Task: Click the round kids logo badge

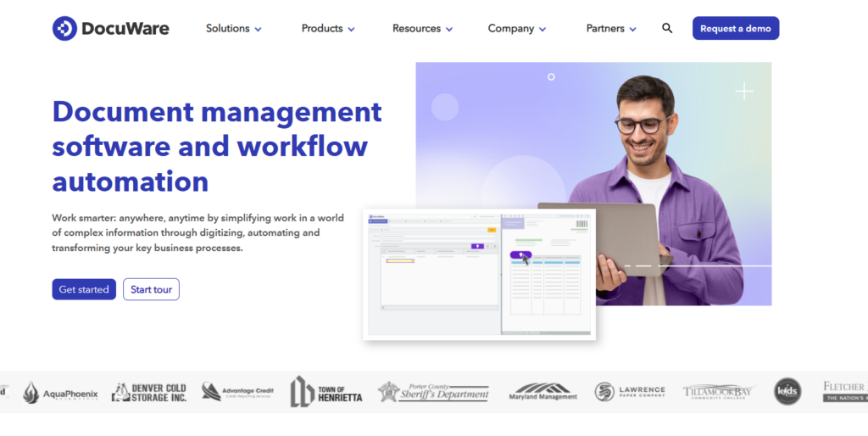Action: (787, 391)
